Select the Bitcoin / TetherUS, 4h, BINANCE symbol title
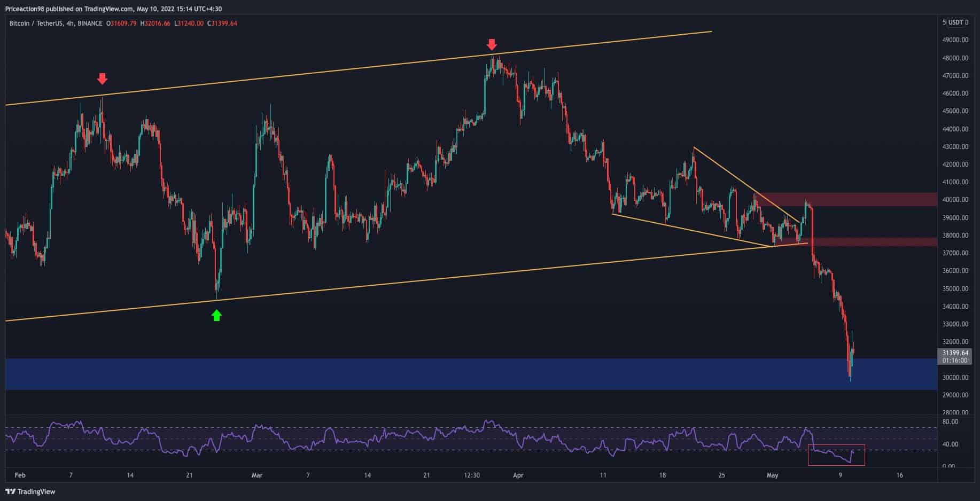 pyautogui.click(x=56, y=24)
